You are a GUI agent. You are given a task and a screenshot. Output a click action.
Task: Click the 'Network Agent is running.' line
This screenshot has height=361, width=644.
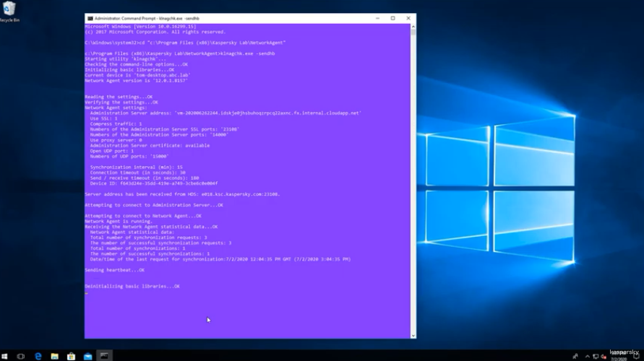[x=119, y=221]
